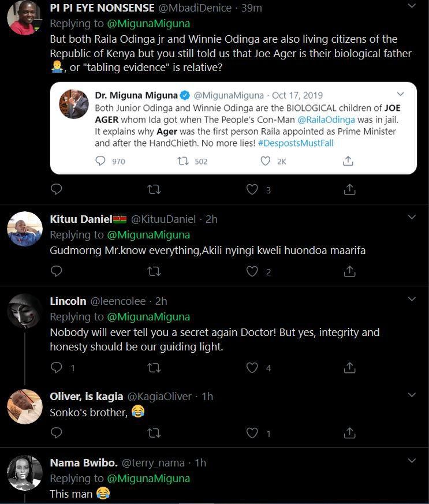Retweet Kituu Daniel's reply
The width and height of the screenshot is (429, 504).
(154, 271)
